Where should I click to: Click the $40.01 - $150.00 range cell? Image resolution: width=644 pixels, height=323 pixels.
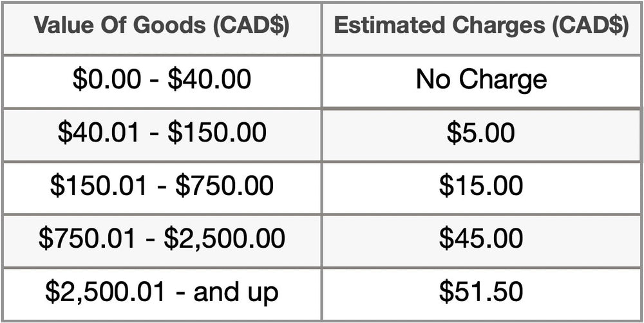162,135
